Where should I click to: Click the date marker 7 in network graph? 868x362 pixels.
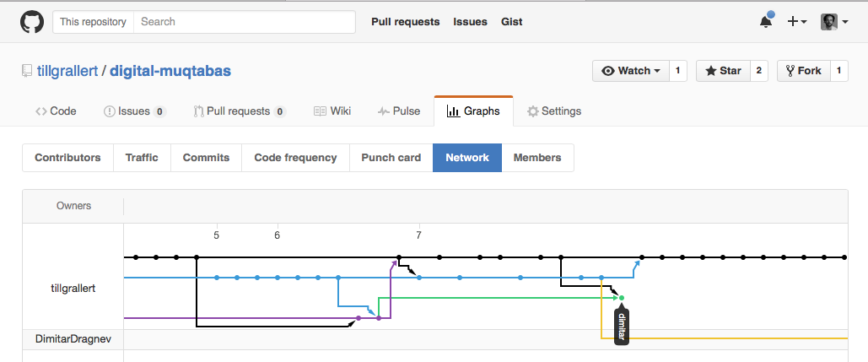click(418, 235)
